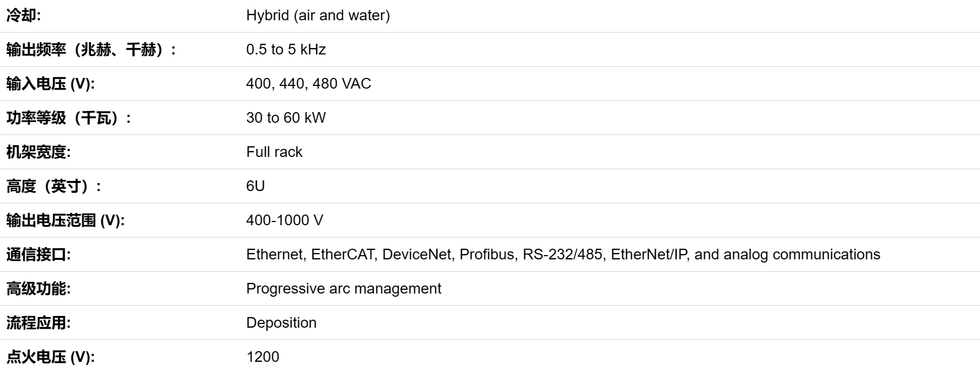Click the 高度（英寸）height label
The width and height of the screenshot is (980, 380).
tap(53, 186)
